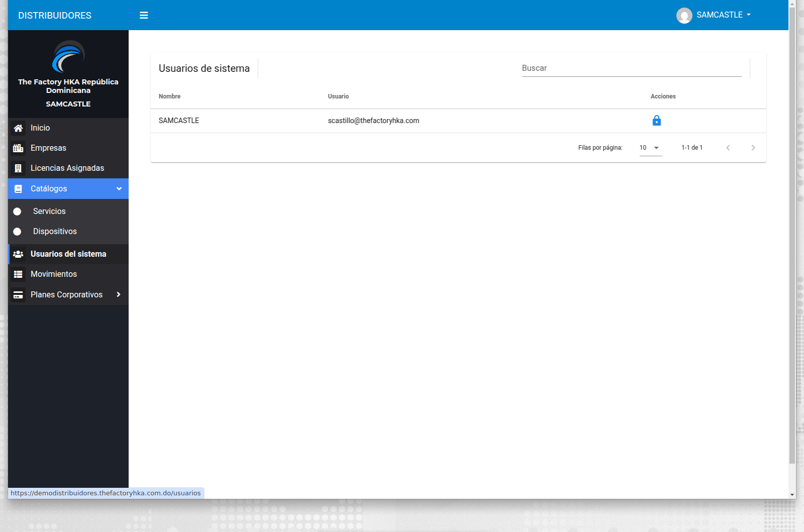
Task: Toggle the hamburger sidebar menu
Action: point(144,15)
